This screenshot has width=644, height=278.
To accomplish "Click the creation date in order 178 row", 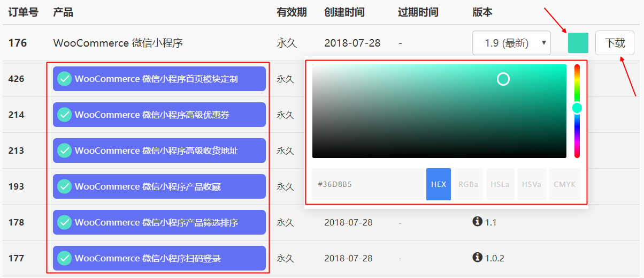I will pos(348,222).
